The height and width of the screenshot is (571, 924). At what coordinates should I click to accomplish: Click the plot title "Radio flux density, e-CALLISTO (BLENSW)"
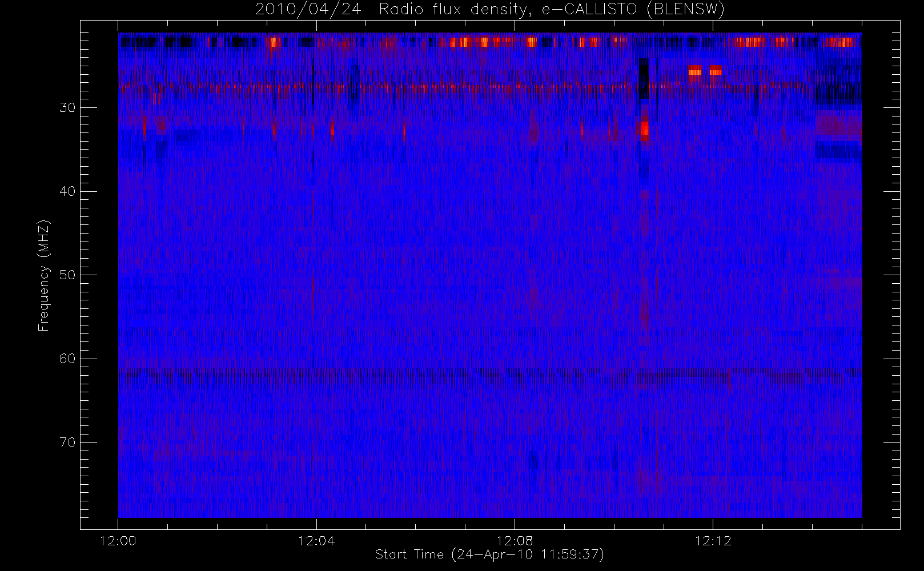click(x=552, y=10)
